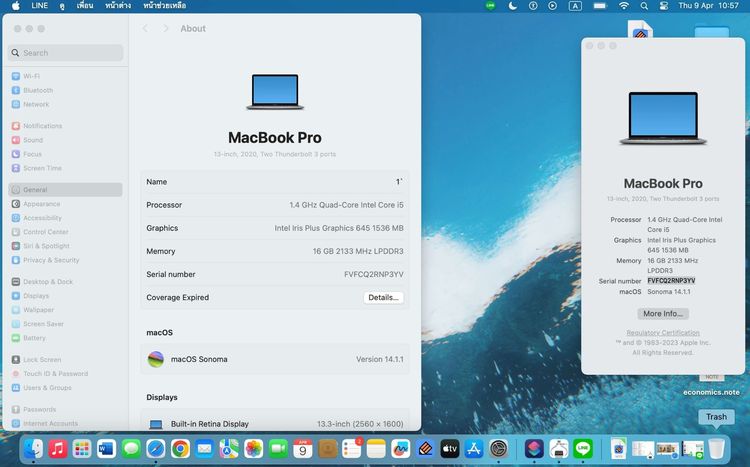The width and height of the screenshot is (750, 467).
Task: Launch Safari from the Dock
Action: coord(155,449)
